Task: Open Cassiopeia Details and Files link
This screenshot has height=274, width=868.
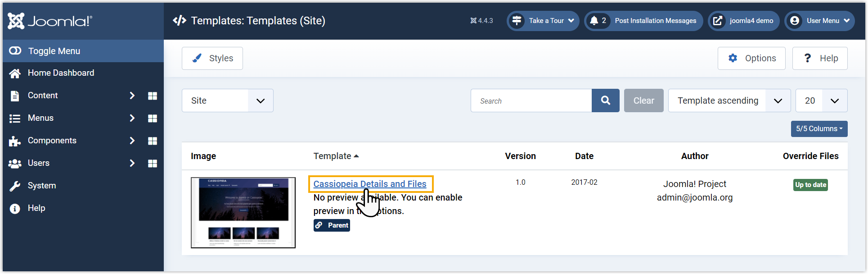Action: click(370, 184)
